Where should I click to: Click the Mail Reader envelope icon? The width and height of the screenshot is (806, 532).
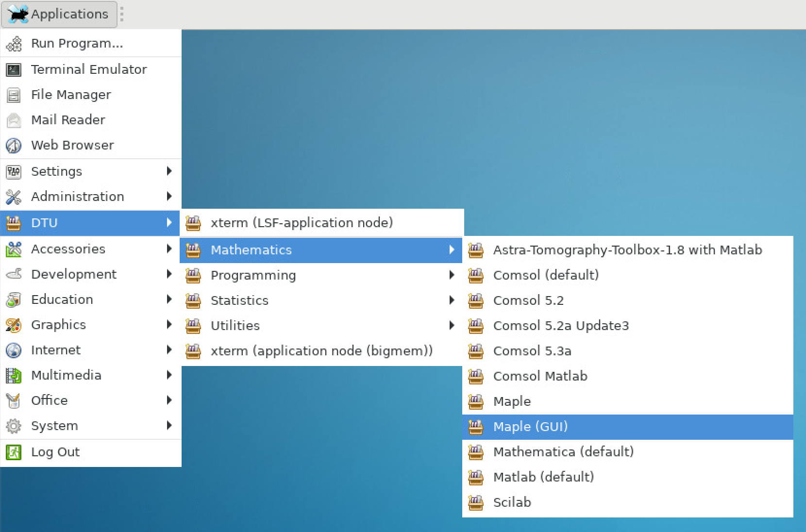click(14, 120)
